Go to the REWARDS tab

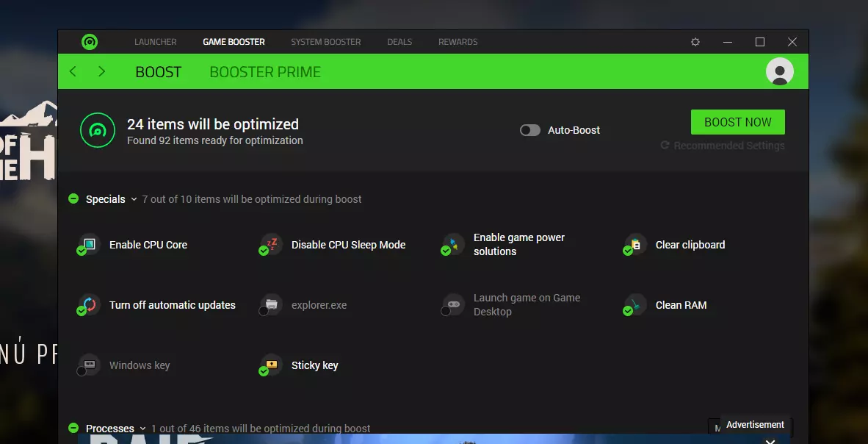tap(457, 42)
